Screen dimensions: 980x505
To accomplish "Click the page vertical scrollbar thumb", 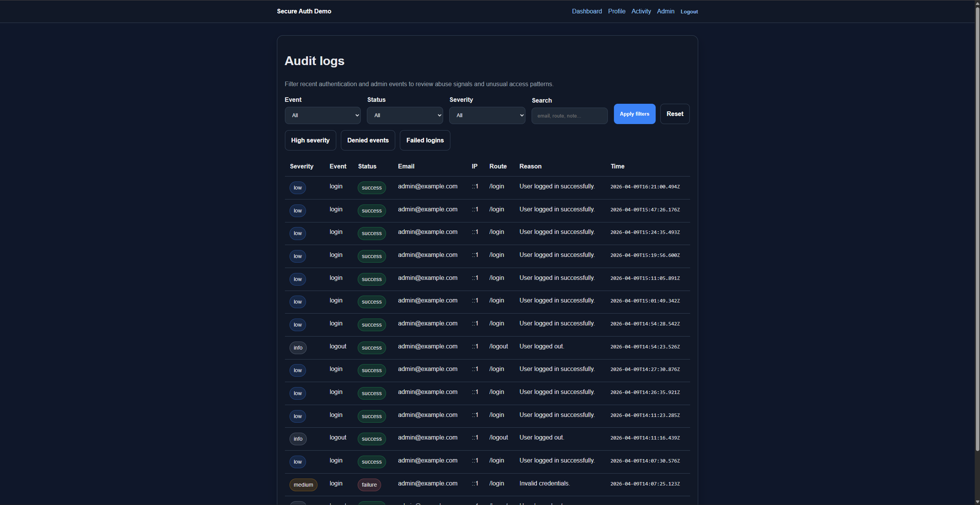I will (977, 230).
